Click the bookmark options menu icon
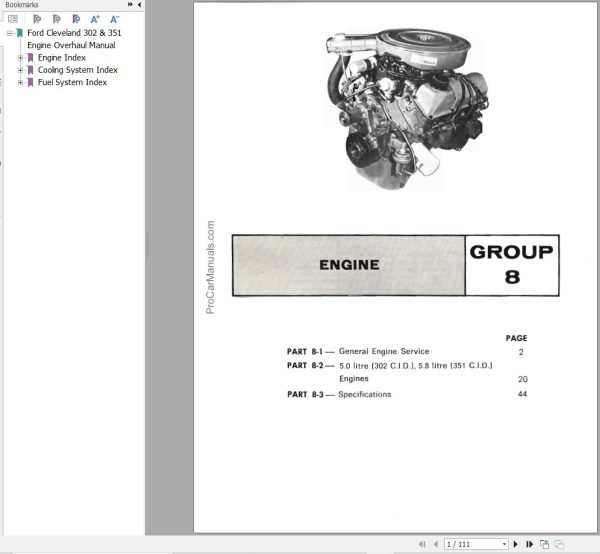 pyautogui.click(x=13, y=19)
